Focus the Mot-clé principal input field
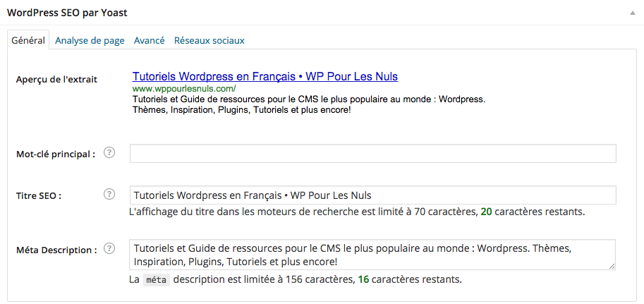 pos(373,153)
